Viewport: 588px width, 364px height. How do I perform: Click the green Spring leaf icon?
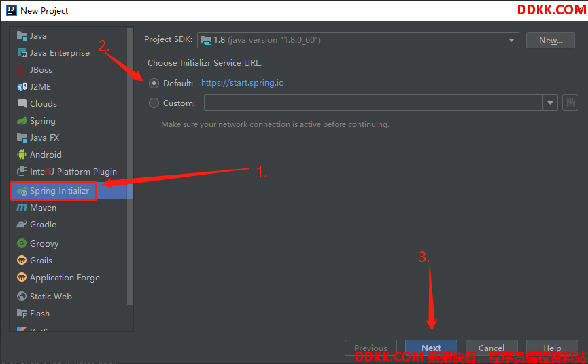click(x=22, y=121)
